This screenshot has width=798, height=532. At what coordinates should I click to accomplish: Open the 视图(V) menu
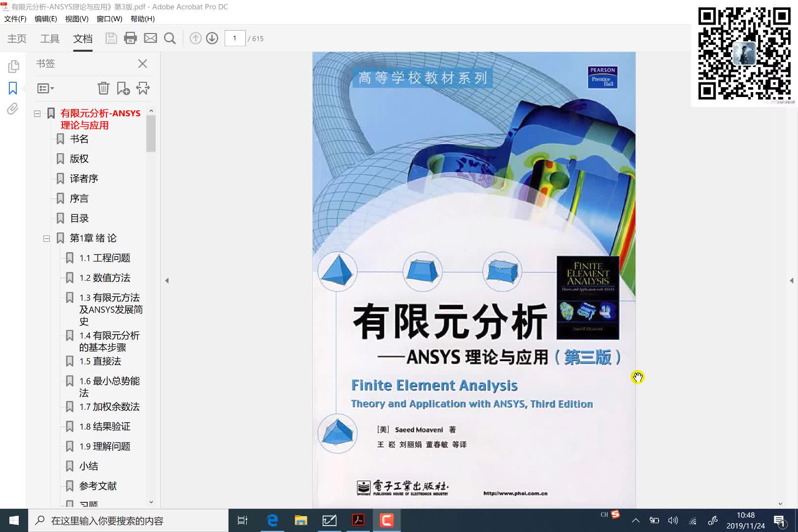(x=77, y=19)
